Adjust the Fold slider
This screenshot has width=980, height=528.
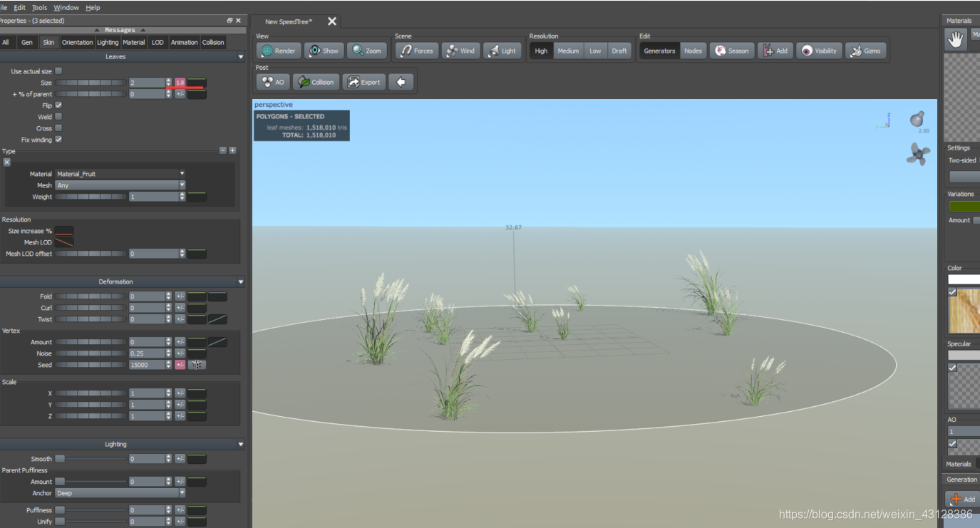point(91,296)
